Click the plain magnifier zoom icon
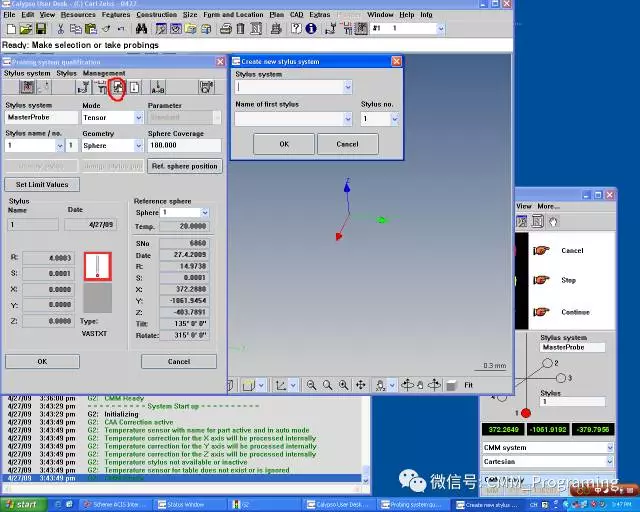This screenshot has width=640, height=512. (327, 385)
